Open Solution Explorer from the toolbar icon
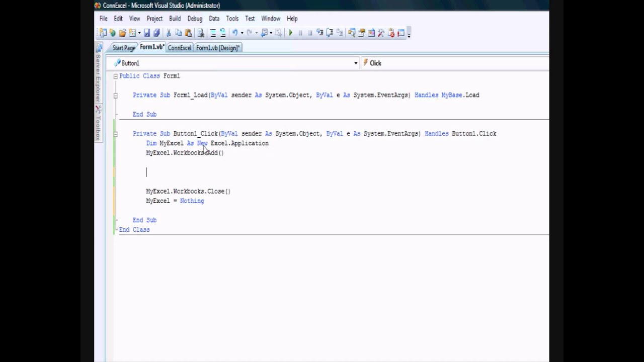This screenshot has width=644, height=362. point(352,33)
